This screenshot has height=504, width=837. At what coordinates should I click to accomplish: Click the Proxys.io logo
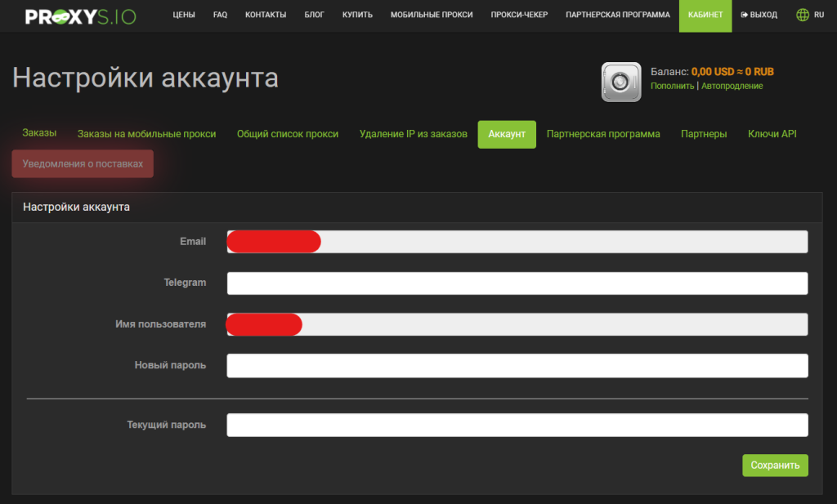tap(80, 16)
